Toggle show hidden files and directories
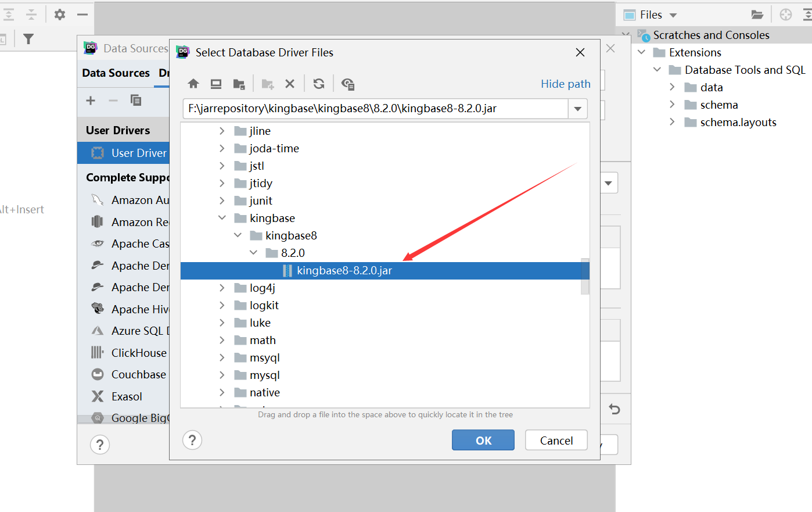The image size is (812, 512). 348,84
